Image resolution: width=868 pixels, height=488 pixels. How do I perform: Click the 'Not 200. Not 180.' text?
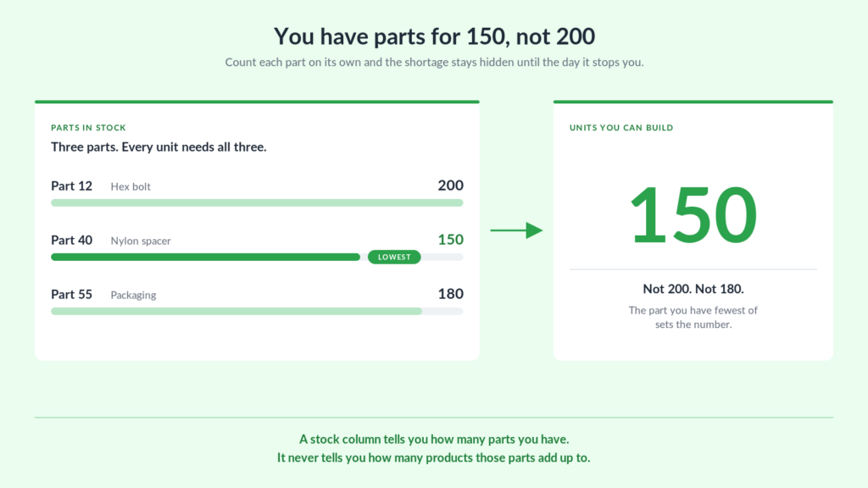click(693, 289)
